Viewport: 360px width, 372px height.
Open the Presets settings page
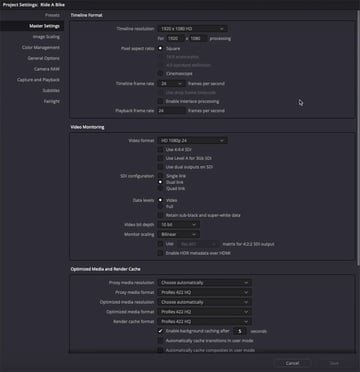[52, 15]
